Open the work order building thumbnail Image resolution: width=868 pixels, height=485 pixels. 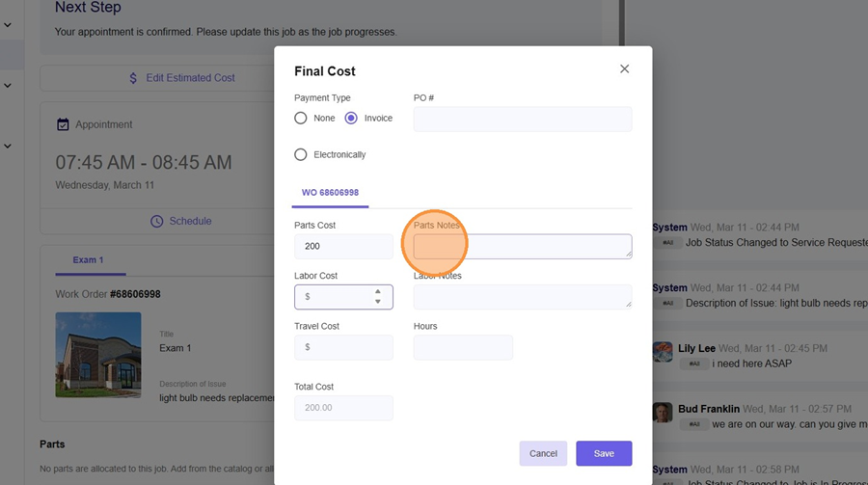coord(97,355)
